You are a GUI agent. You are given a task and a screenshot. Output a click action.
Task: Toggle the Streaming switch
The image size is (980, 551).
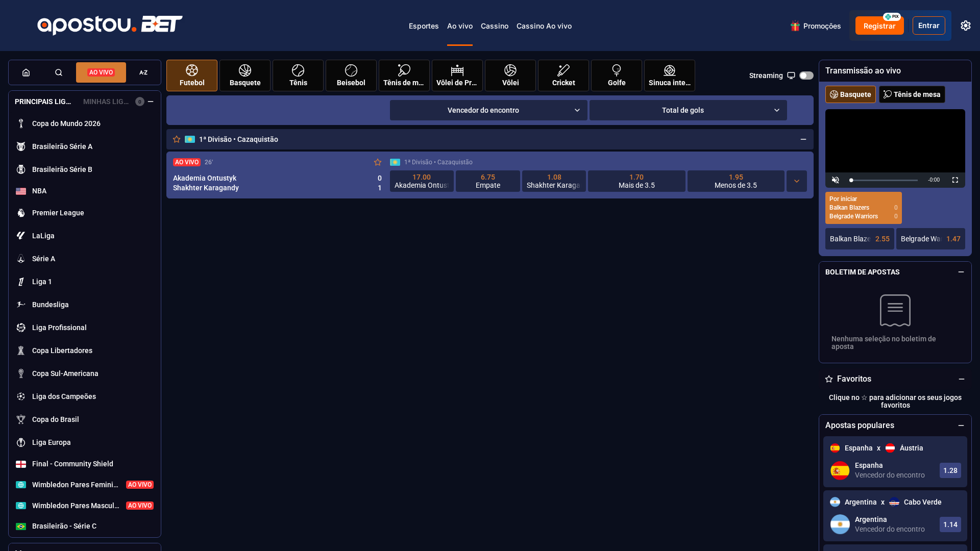[806, 76]
